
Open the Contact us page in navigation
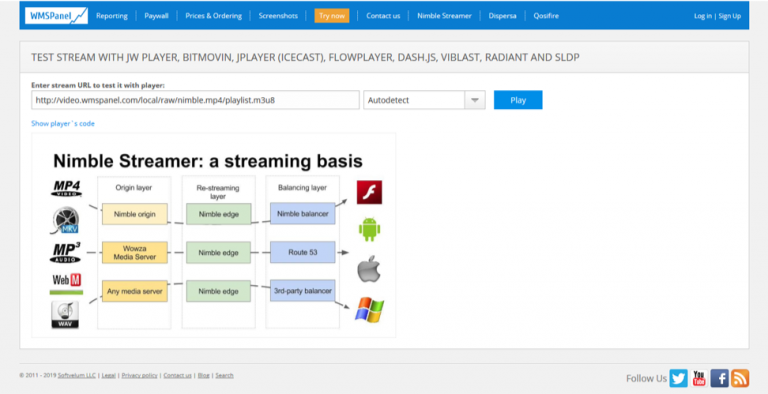tap(383, 16)
